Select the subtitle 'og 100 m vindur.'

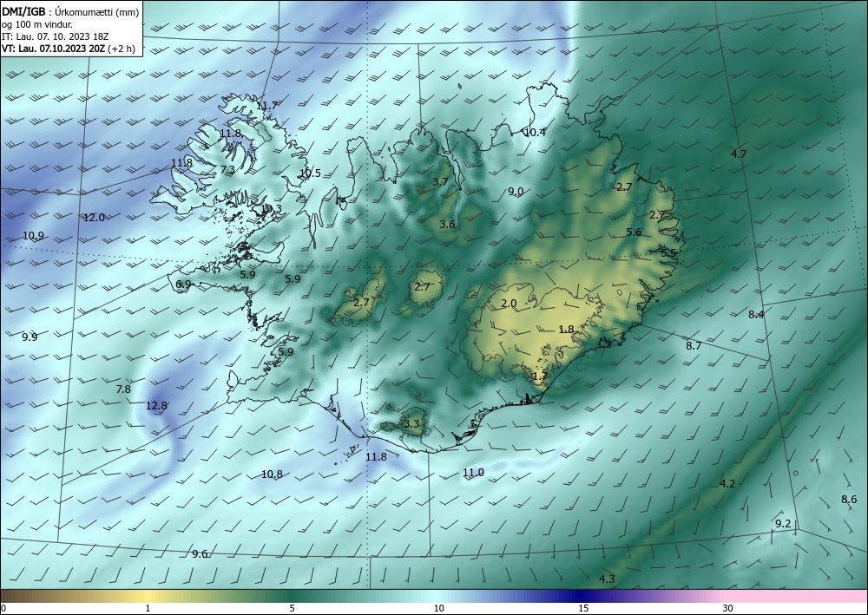coord(37,24)
